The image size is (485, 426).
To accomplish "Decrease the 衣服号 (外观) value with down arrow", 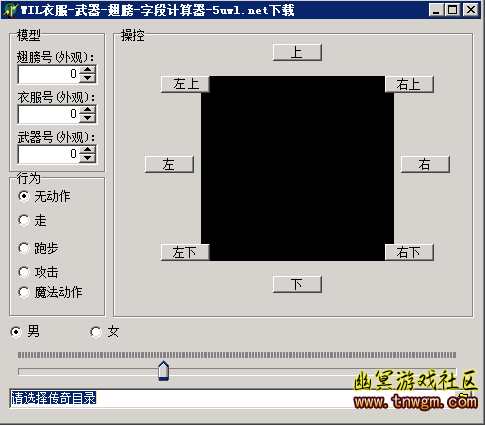I will tap(88, 118).
